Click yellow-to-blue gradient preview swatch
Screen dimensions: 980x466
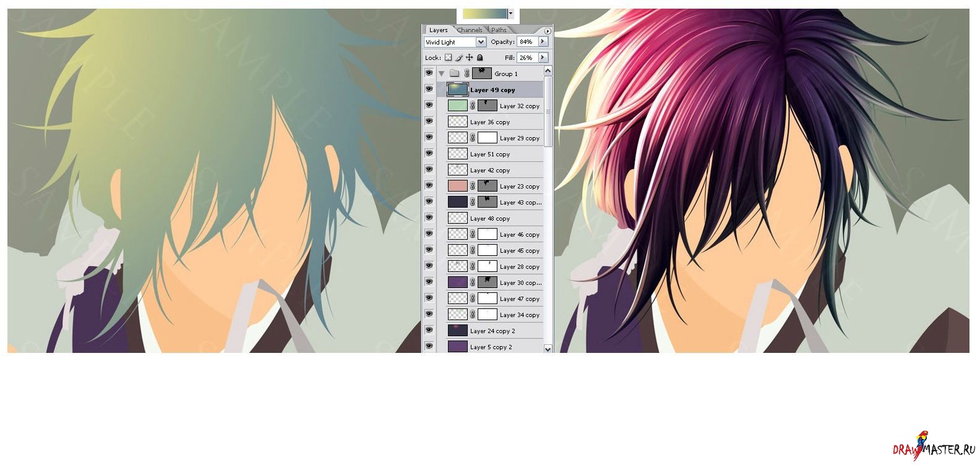(x=485, y=14)
